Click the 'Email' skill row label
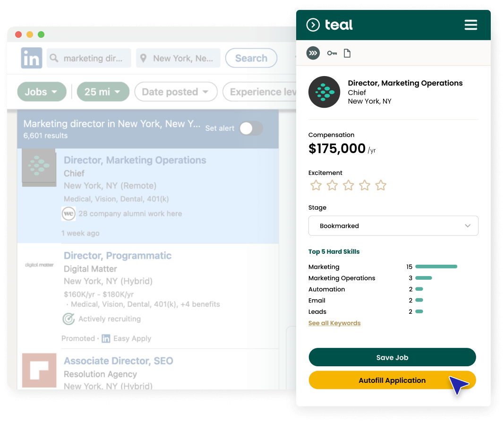 317,301
